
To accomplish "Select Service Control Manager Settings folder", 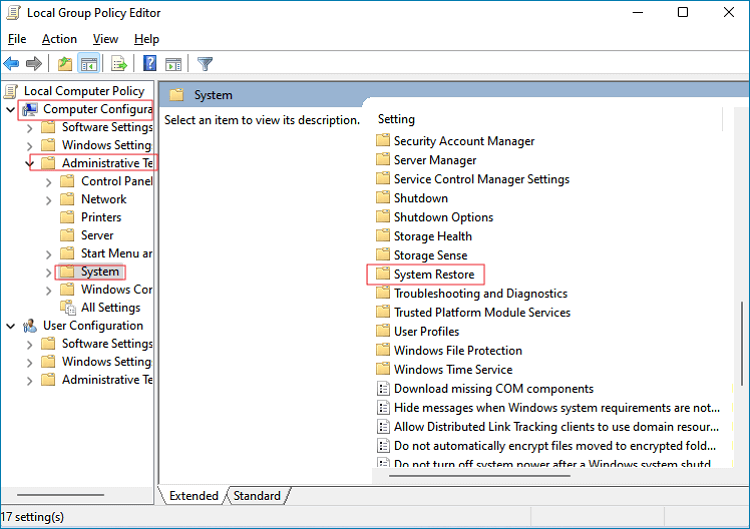I will pyautogui.click(x=482, y=179).
